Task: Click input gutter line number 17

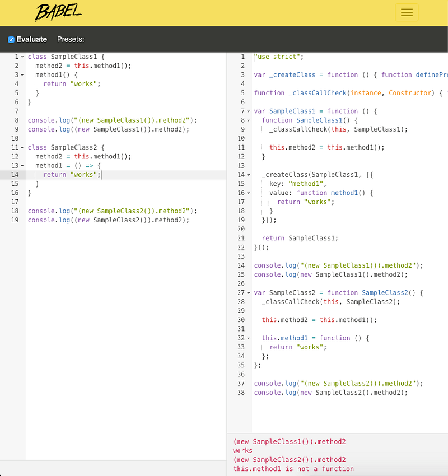Action: (x=15, y=202)
